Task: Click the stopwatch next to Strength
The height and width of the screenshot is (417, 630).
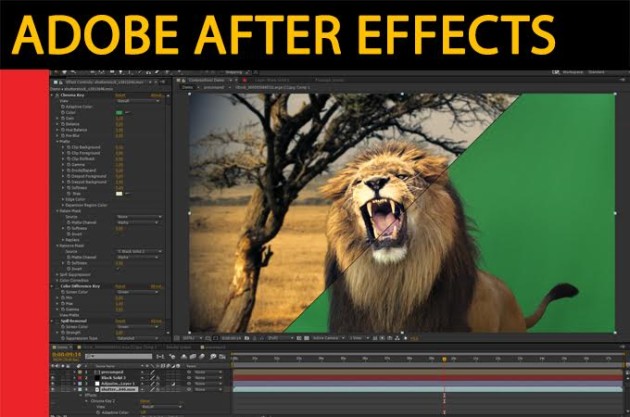Action: click(x=63, y=333)
